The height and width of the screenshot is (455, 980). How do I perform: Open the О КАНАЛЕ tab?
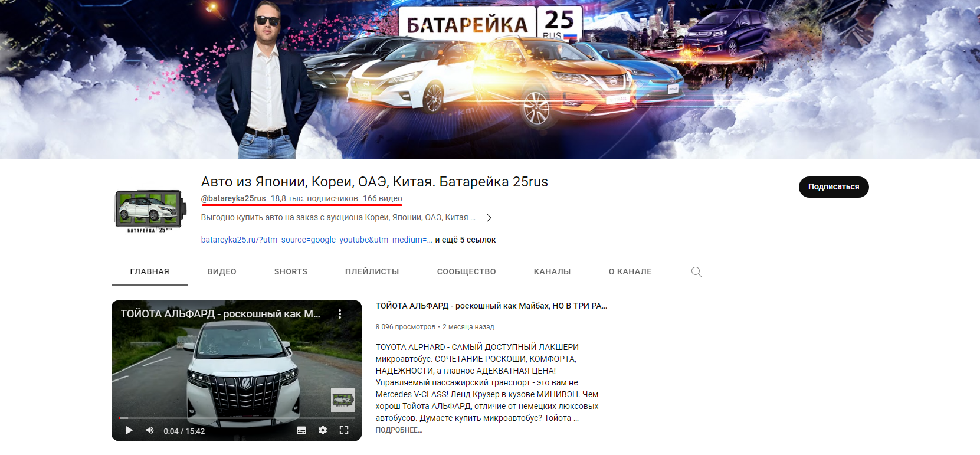[x=630, y=271]
